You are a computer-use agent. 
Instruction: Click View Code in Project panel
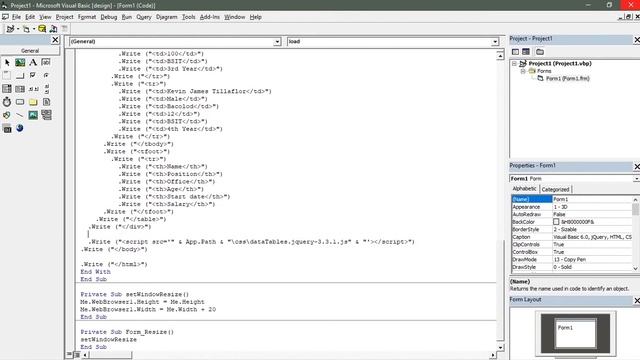pos(516,52)
